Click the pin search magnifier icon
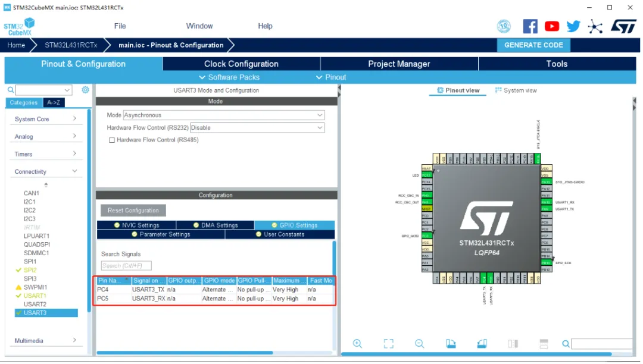 566,344
